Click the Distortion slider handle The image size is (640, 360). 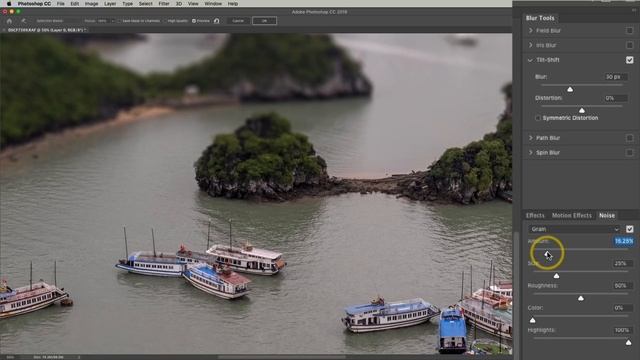[x=582, y=111]
